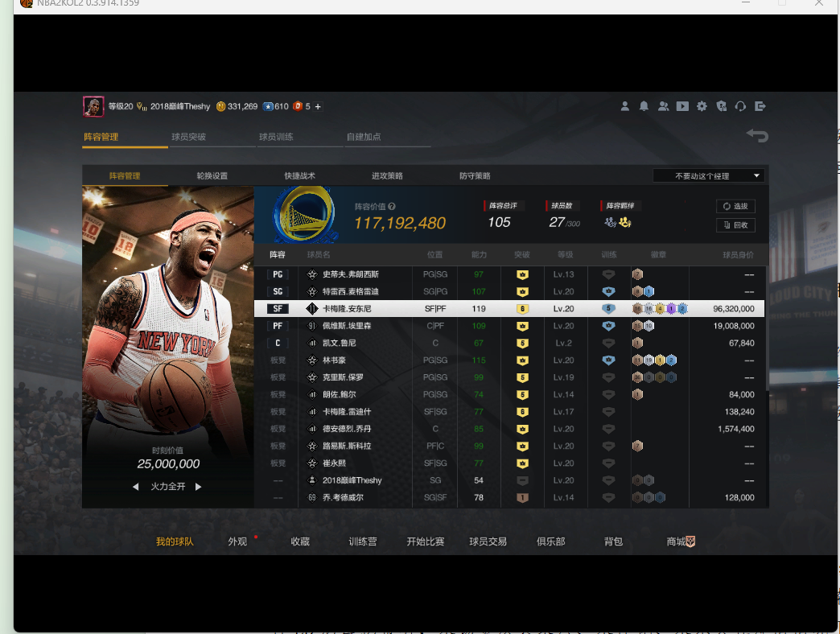Click the right arrow beside 火力全开
This screenshot has width=840, height=634.
pos(198,487)
